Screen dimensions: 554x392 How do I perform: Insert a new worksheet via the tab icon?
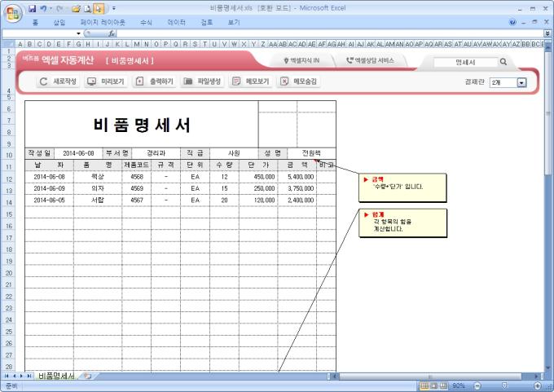tap(88, 376)
